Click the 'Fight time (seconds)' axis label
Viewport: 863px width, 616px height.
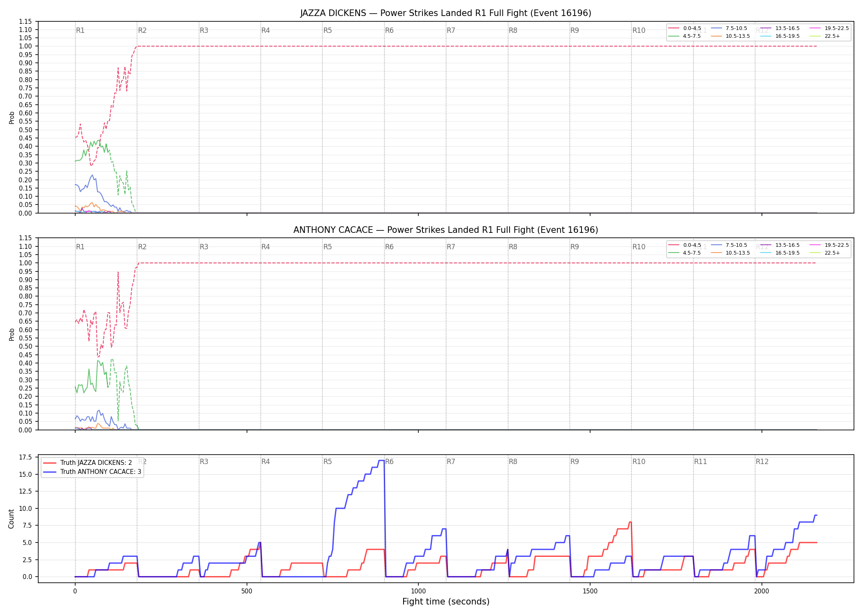coord(446,602)
